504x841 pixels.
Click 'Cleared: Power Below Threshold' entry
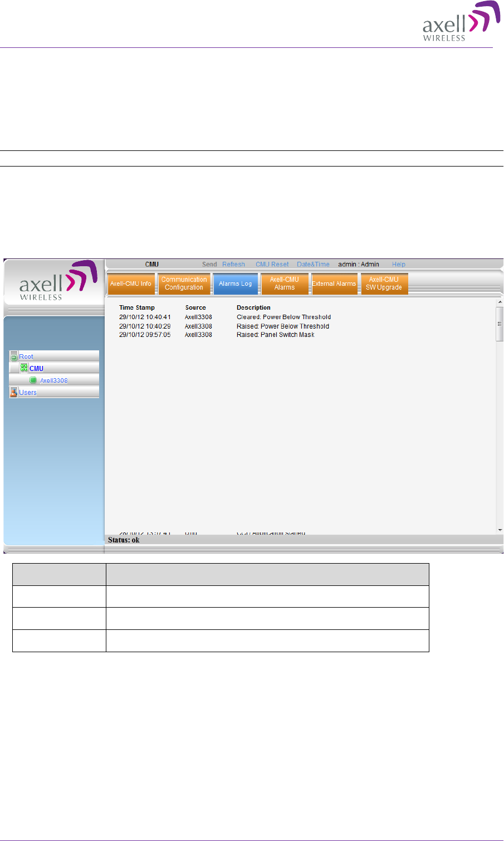tap(283, 317)
